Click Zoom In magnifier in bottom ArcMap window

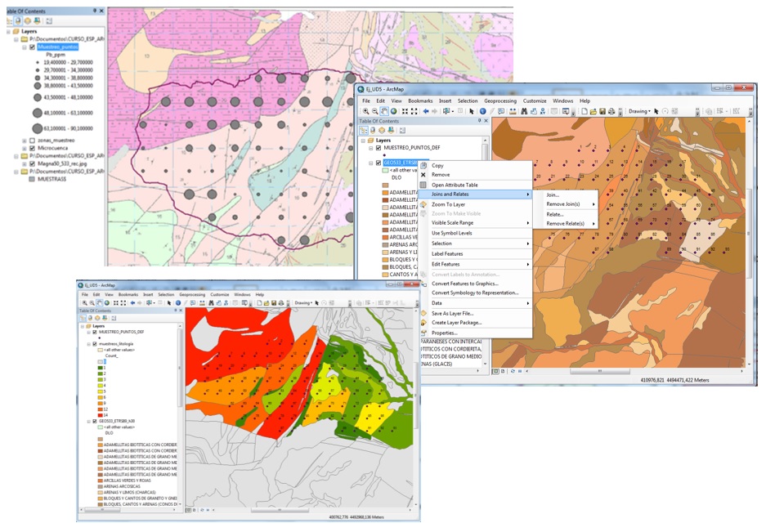tap(83, 303)
